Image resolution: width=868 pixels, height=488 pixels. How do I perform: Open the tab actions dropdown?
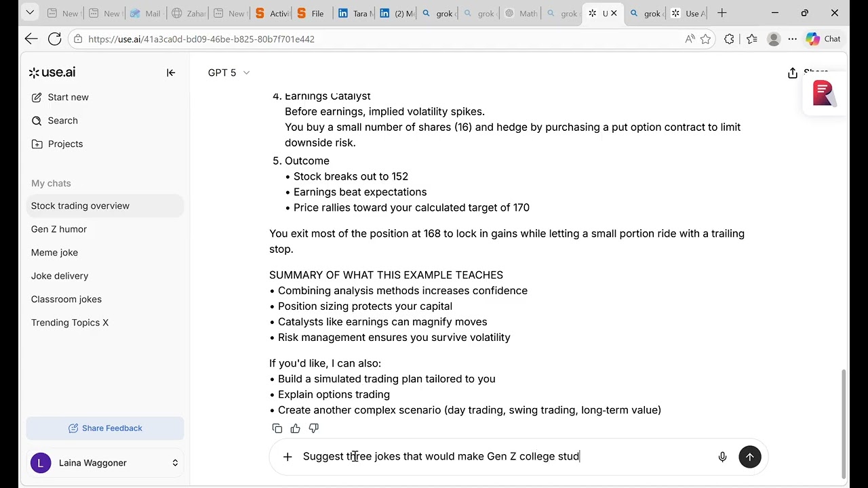[x=30, y=13]
